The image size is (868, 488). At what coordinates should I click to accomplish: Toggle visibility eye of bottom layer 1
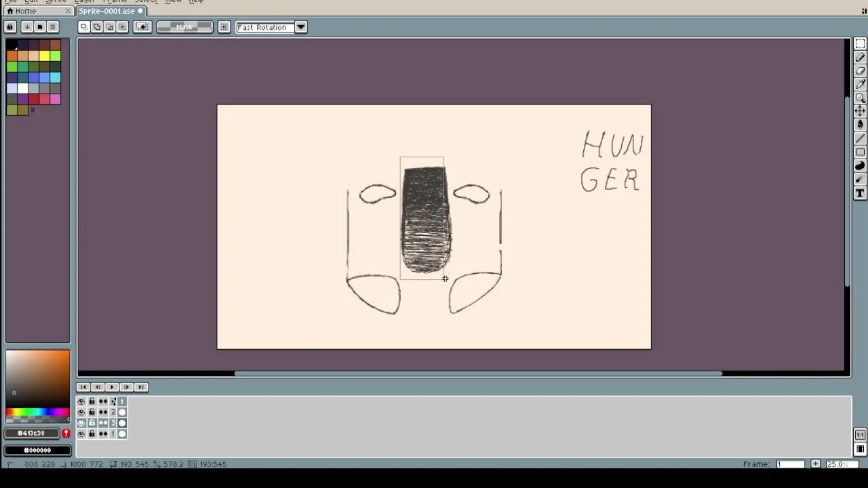(x=81, y=434)
